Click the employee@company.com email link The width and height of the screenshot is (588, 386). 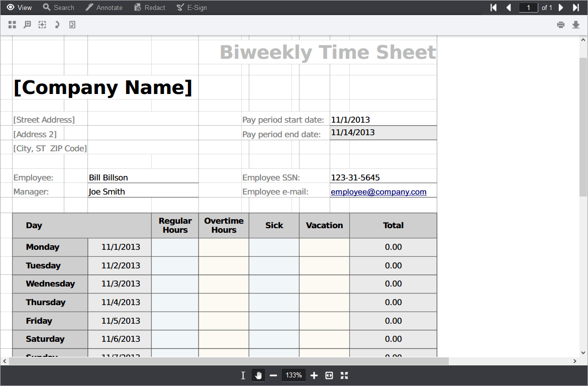[x=378, y=191]
